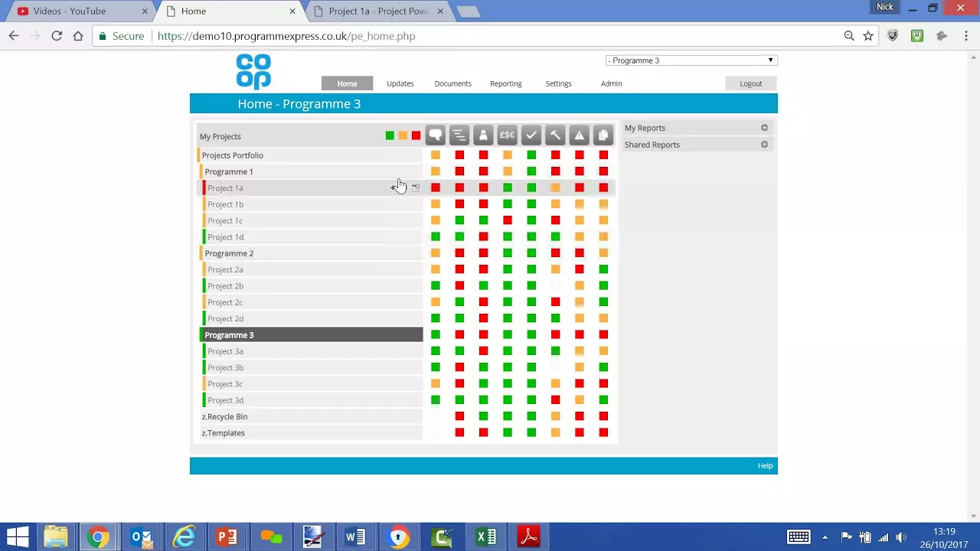Image resolution: width=980 pixels, height=551 pixels.
Task: Open z.Recycle Bin in the tree
Action: click(x=224, y=416)
